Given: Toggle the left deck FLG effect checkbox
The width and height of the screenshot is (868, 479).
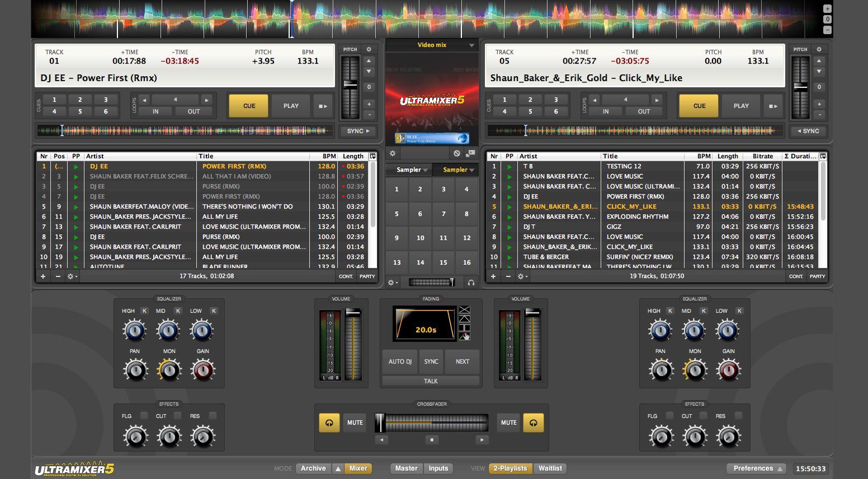Looking at the screenshot, I should 144,415.
